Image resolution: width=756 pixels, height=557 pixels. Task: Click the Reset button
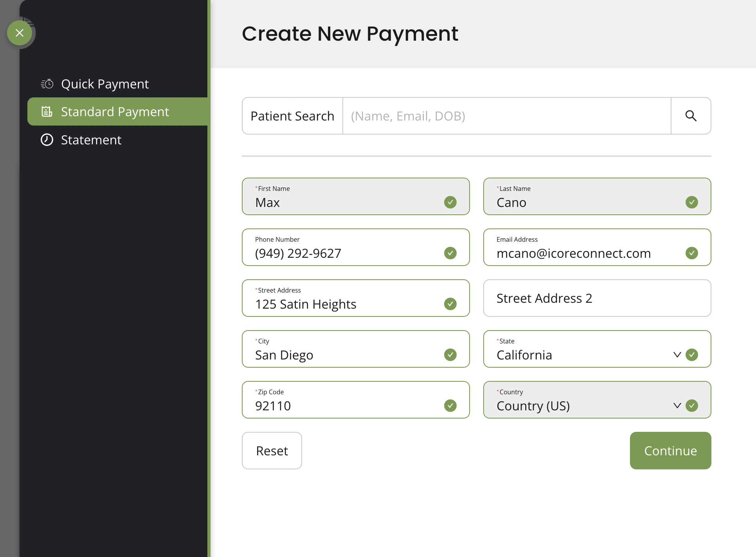click(x=272, y=451)
